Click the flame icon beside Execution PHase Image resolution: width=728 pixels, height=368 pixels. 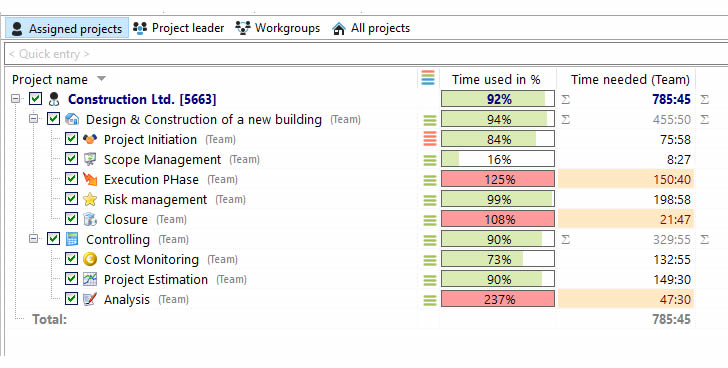90,179
